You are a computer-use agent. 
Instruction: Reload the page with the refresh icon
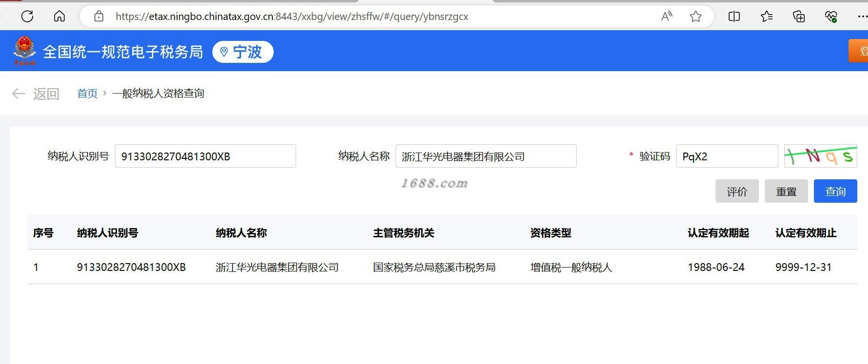(x=27, y=17)
